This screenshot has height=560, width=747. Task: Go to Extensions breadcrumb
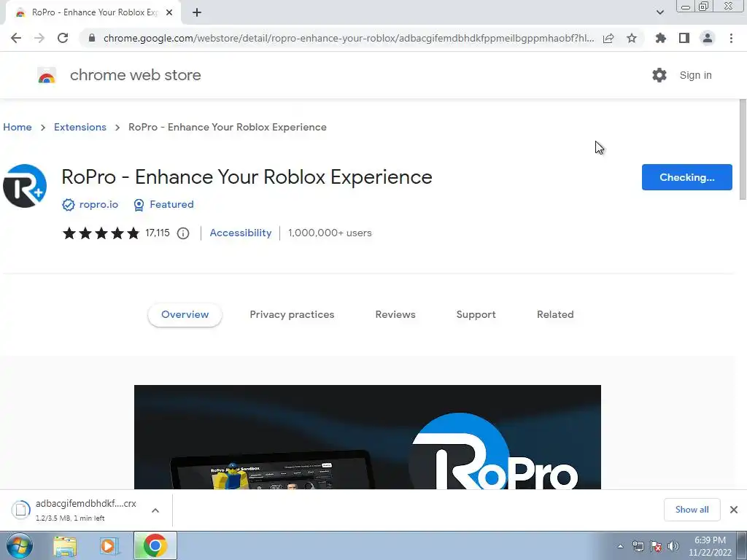[x=80, y=127]
